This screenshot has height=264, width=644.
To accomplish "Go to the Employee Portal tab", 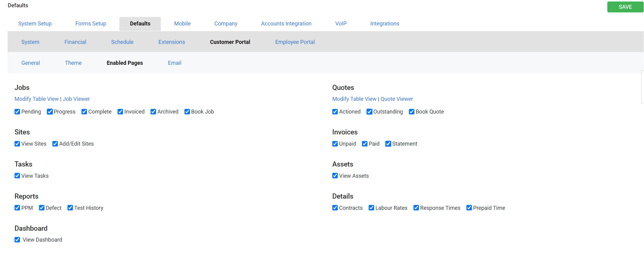I will (x=295, y=42).
